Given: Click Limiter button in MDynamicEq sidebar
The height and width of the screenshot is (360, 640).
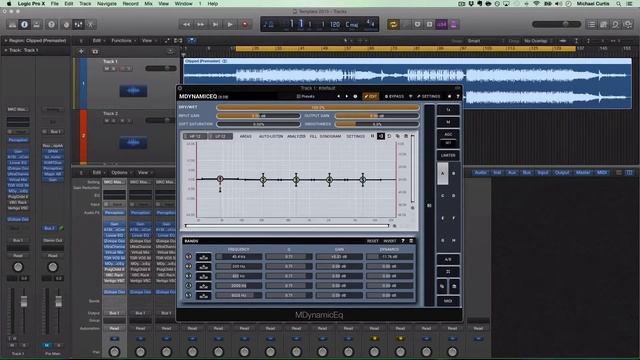Looking at the screenshot, I should (448, 156).
